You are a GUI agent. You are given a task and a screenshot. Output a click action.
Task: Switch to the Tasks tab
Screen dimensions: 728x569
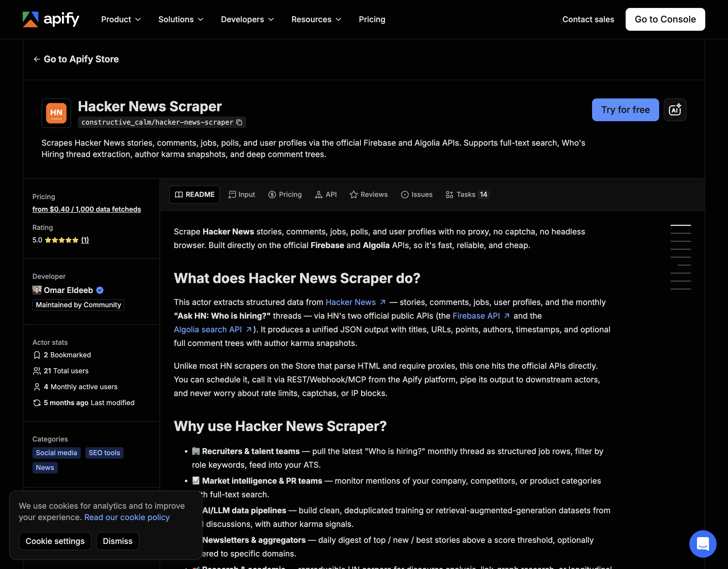click(x=467, y=194)
